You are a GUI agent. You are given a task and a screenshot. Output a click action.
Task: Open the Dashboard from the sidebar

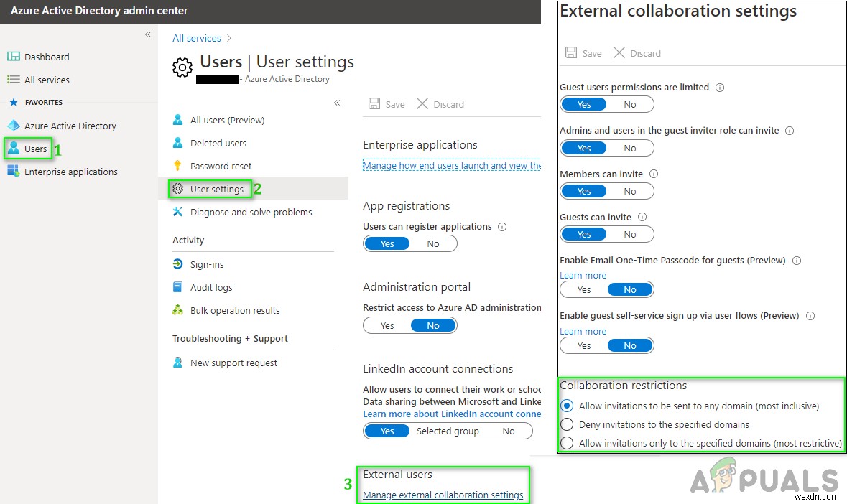(45, 56)
